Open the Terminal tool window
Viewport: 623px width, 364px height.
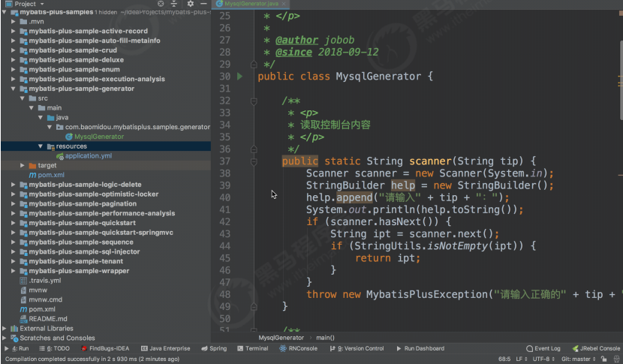[253, 348]
